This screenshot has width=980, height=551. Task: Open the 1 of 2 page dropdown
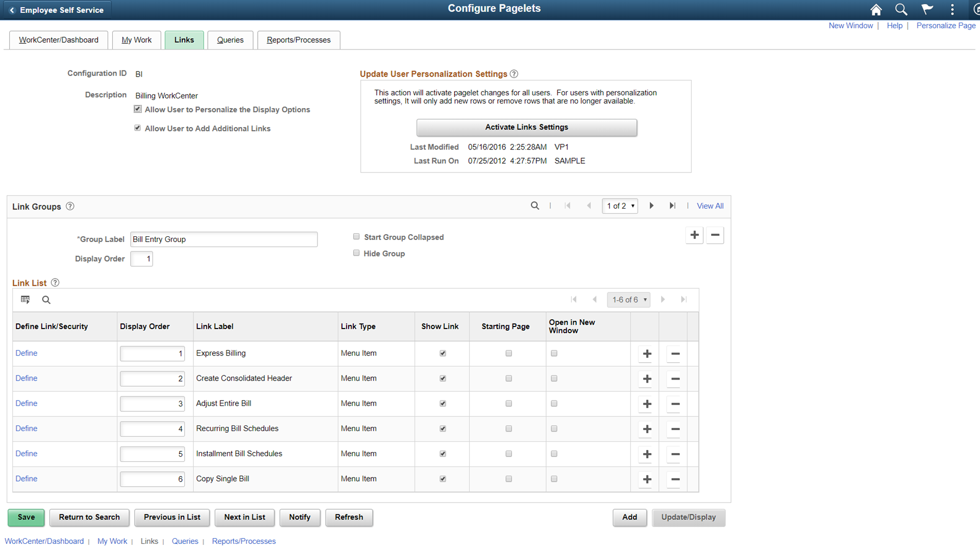(620, 206)
